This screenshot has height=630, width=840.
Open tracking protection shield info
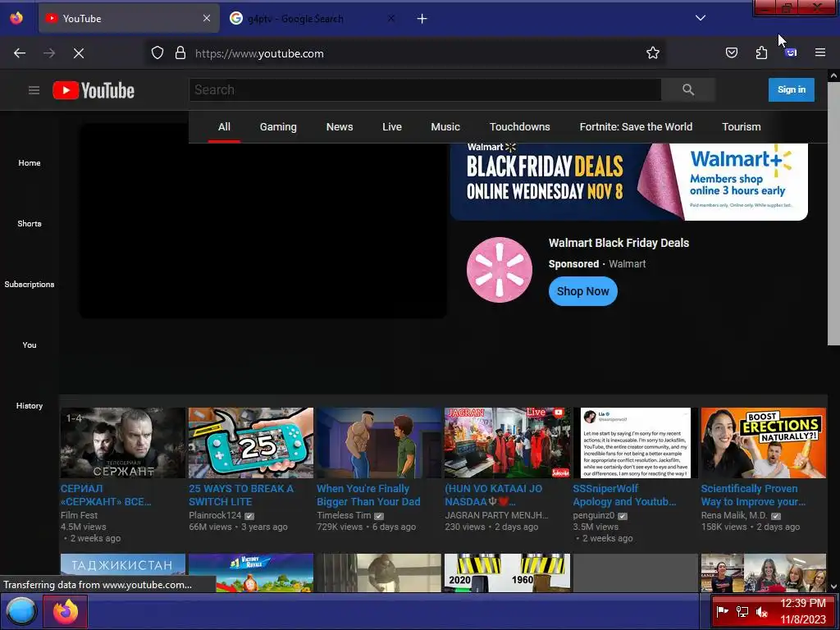pos(157,53)
